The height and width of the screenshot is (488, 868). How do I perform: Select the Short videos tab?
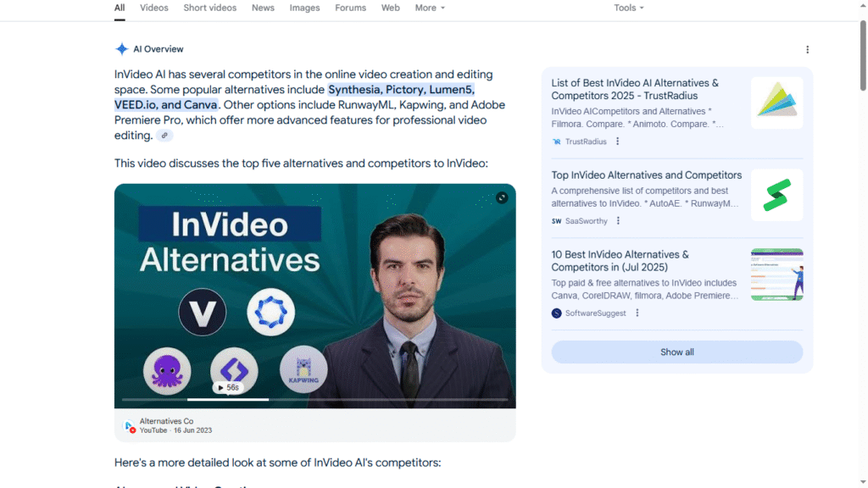click(x=210, y=8)
